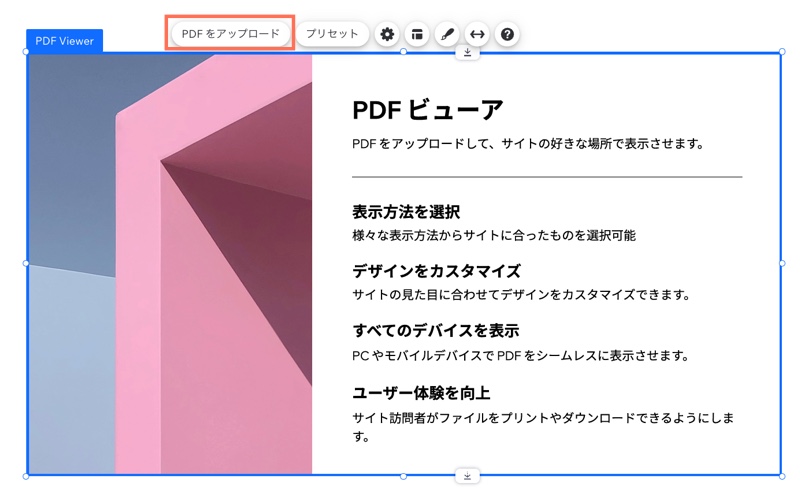Open design with the paintbrush icon
The image size is (800, 496).
pyautogui.click(x=447, y=34)
